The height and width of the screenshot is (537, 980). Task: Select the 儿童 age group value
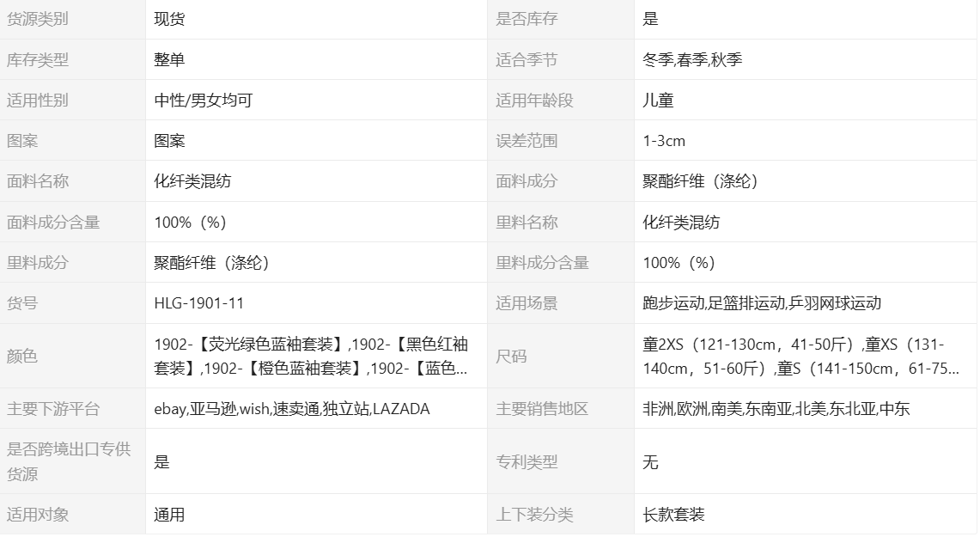coord(658,101)
